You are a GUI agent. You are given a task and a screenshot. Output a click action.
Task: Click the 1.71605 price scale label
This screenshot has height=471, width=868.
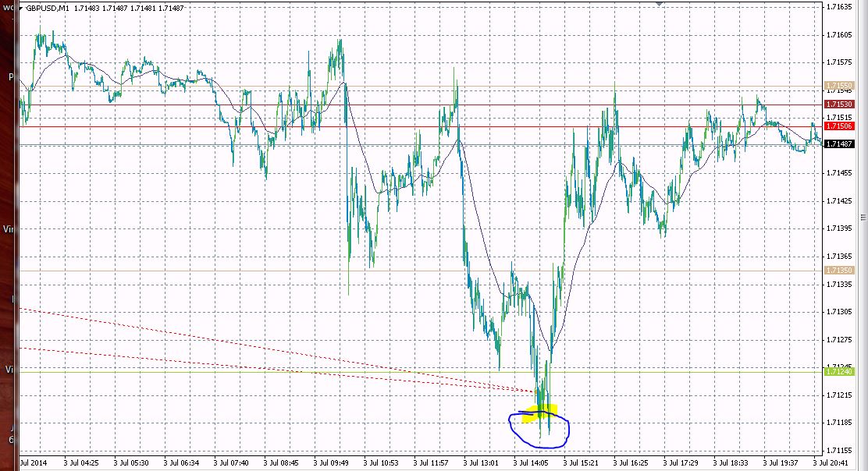[839, 35]
